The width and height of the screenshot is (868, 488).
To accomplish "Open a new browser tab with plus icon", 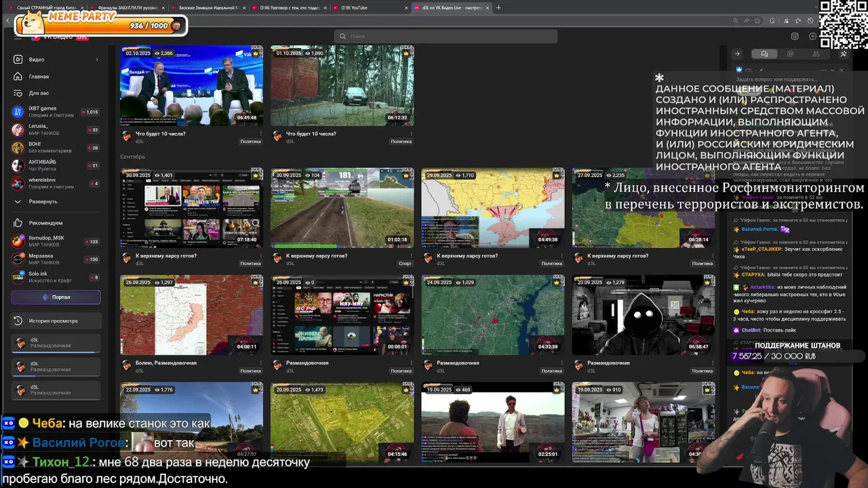I will coord(498,8).
